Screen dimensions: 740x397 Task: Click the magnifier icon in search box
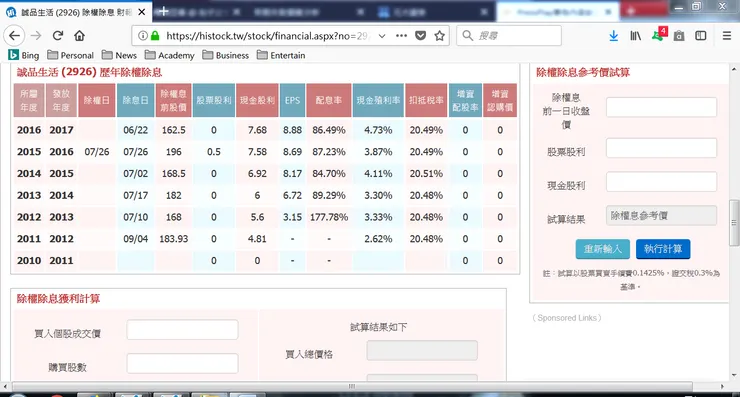[x=467, y=35]
